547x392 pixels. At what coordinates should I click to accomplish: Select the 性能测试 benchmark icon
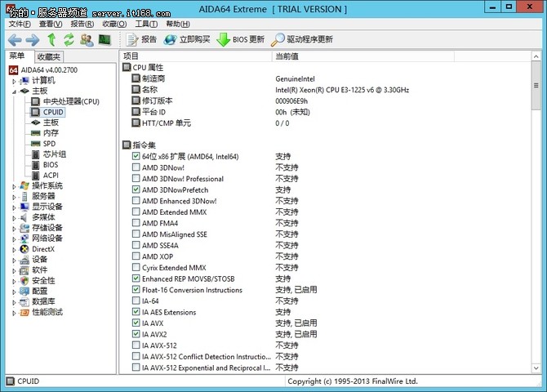pos(24,313)
